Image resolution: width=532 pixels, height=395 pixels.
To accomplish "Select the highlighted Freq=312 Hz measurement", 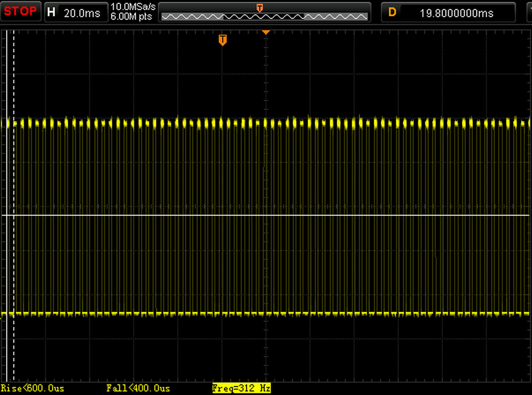I will coord(241,388).
